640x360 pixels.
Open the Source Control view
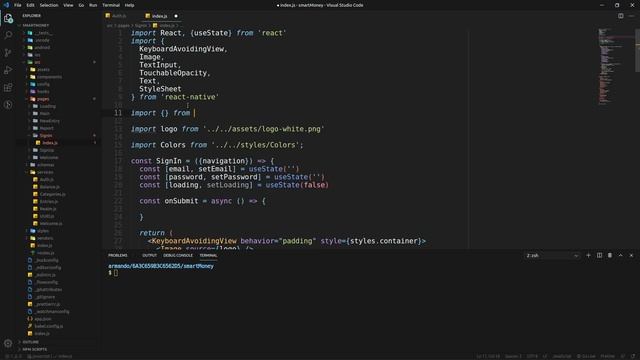pos(8,53)
